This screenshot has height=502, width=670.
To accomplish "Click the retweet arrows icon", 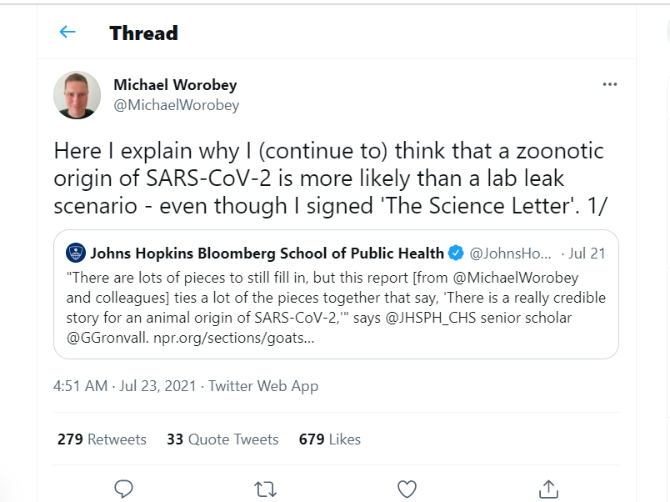I will coord(265,488).
